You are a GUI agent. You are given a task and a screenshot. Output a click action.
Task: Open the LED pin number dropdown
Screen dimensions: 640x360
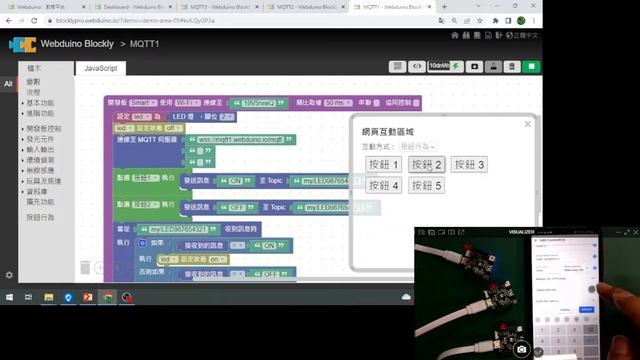pyautogui.click(x=227, y=117)
